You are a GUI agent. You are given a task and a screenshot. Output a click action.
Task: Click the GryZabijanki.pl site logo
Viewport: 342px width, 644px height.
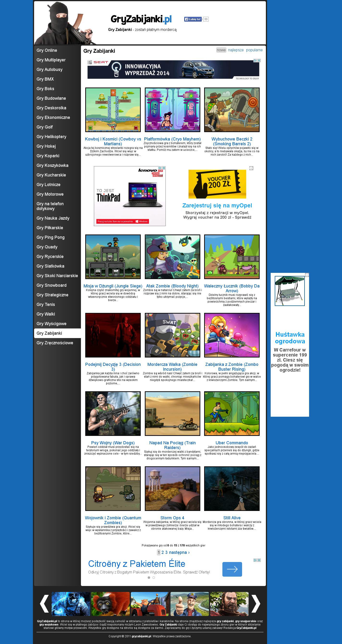[x=141, y=19]
